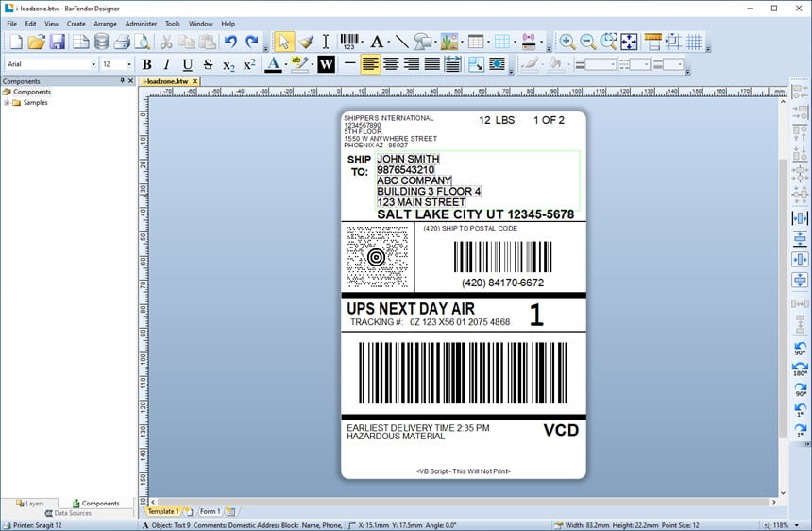Select the RFID encoder tool
This screenshot has height=531, width=812.
[529, 42]
